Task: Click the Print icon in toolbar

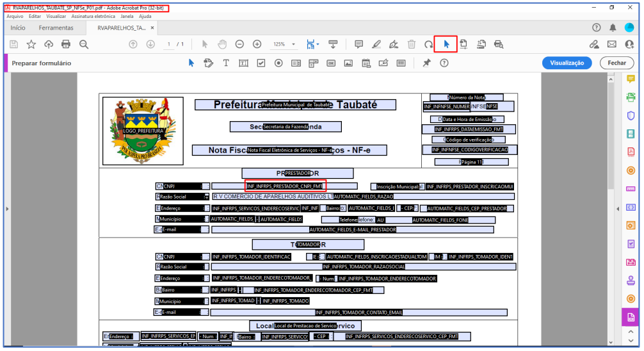Action: click(x=66, y=44)
